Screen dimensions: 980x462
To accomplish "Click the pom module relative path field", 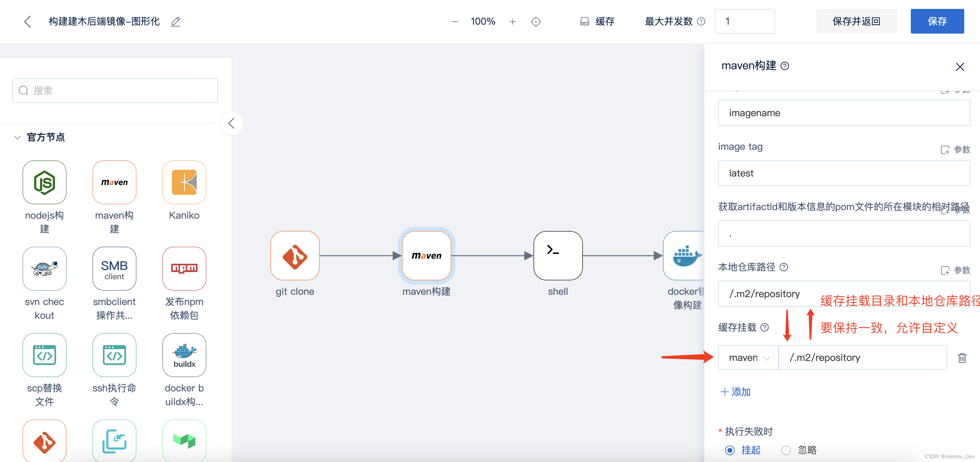I will pyautogui.click(x=844, y=233).
